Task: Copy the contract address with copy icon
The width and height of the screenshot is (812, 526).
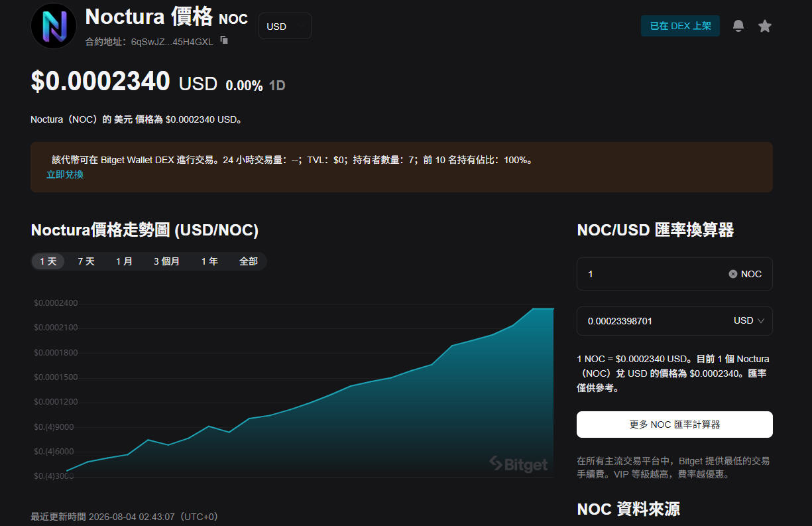Action: pos(224,40)
